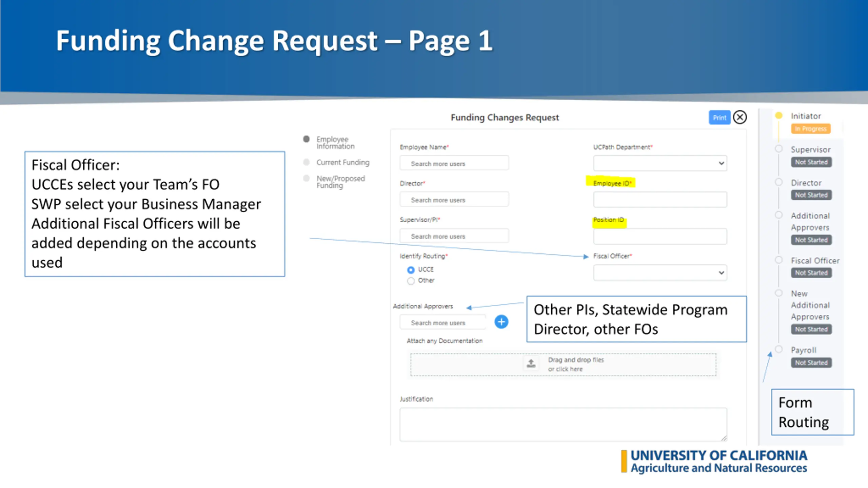This screenshot has width=868, height=488.
Task: Click the Fiscal Officer routing step
Action: pos(815,261)
